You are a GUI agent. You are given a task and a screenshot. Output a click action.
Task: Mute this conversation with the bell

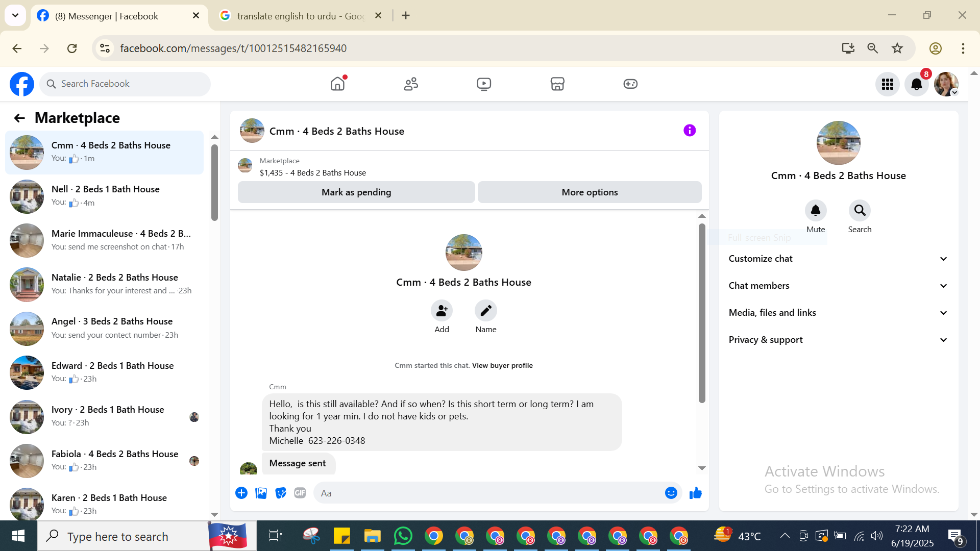coord(816,211)
